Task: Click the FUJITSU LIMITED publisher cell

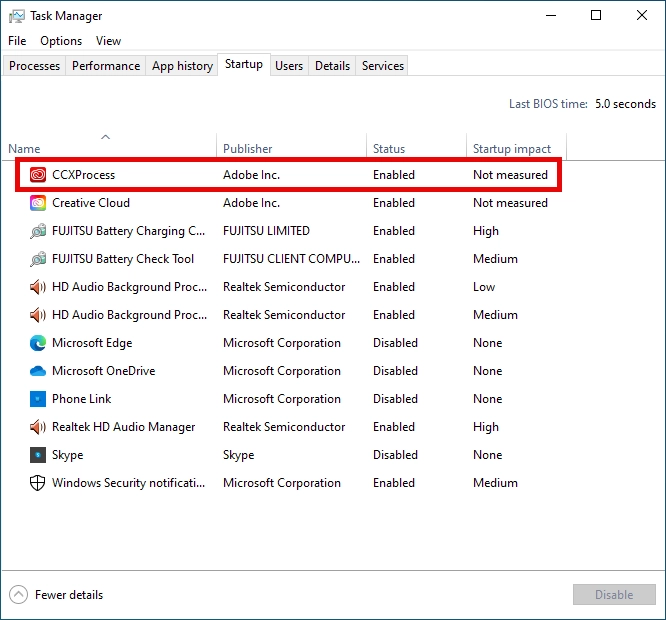Action: click(x=266, y=231)
